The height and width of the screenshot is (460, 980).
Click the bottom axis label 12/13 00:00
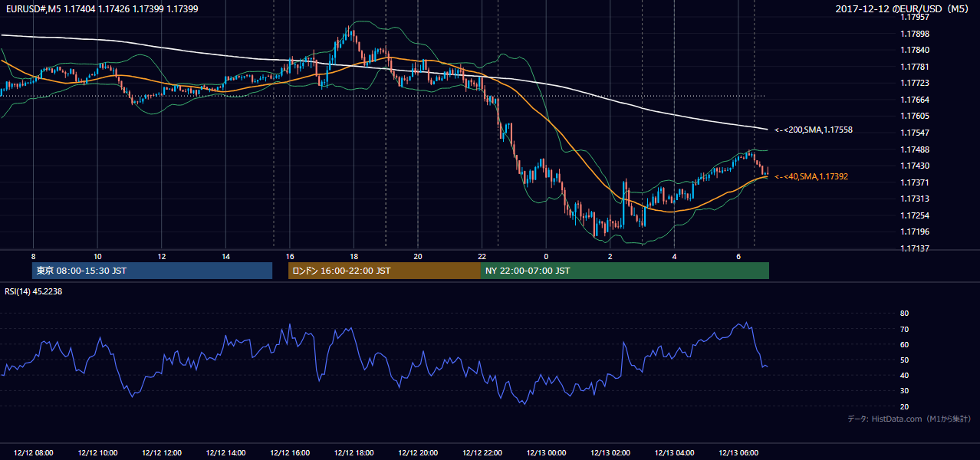coord(546,453)
